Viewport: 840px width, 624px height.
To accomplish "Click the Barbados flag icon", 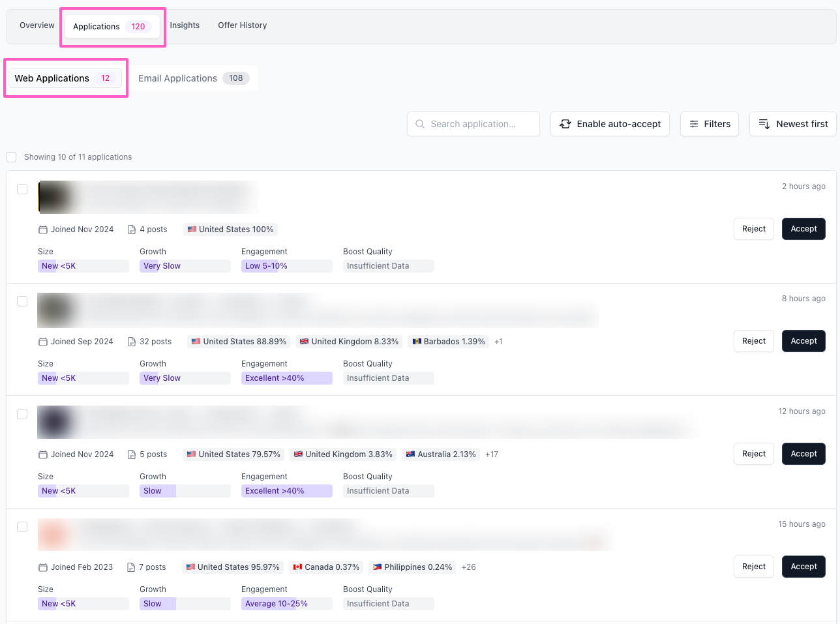I will pos(417,342).
